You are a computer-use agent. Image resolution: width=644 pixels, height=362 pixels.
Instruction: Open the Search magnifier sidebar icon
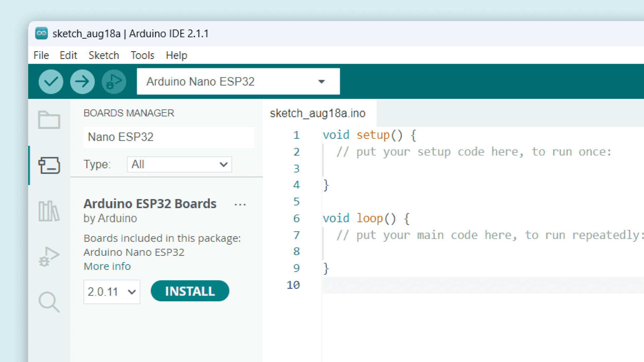tap(49, 302)
